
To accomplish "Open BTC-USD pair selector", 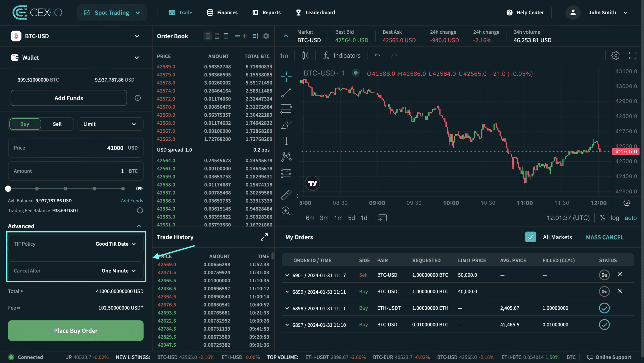I will tap(75, 36).
